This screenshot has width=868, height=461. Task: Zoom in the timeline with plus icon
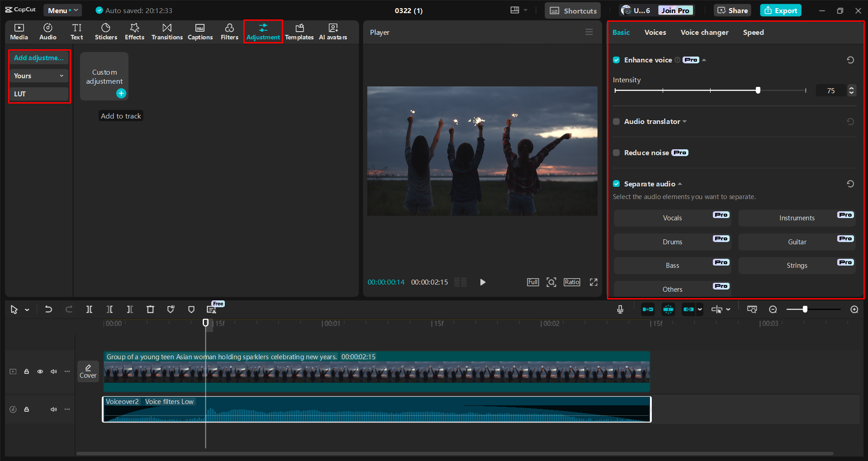(854, 309)
